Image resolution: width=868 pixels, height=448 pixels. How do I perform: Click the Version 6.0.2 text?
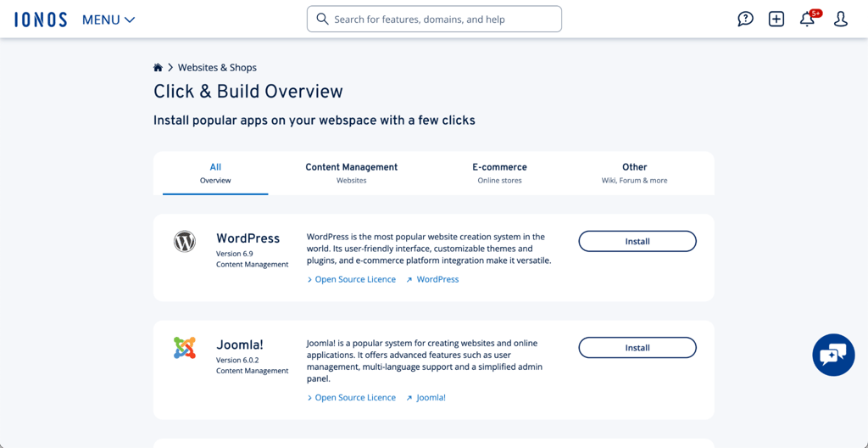[237, 360]
